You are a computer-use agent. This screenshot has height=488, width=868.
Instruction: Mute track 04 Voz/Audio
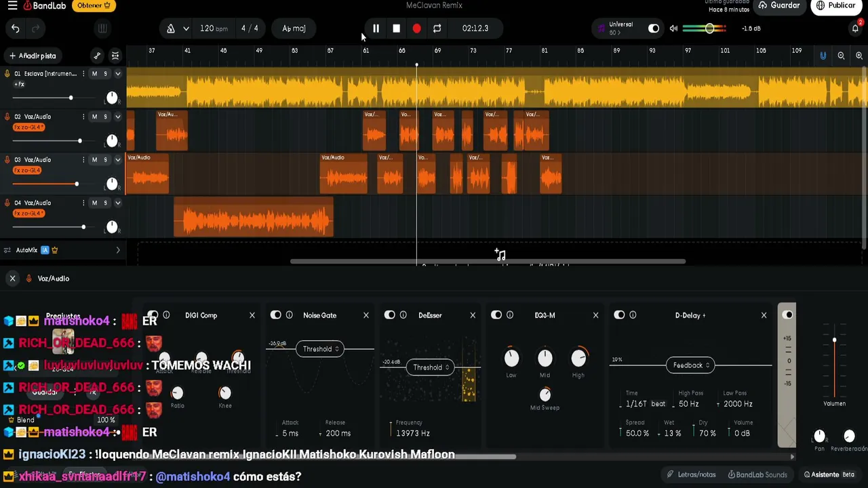[x=94, y=203]
